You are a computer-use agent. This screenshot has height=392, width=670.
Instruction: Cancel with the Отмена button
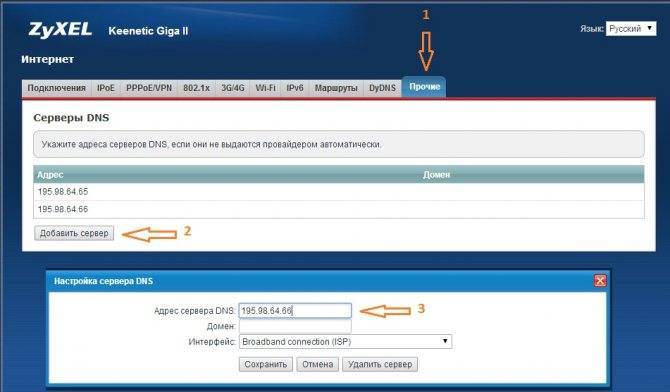click(317, 365)
